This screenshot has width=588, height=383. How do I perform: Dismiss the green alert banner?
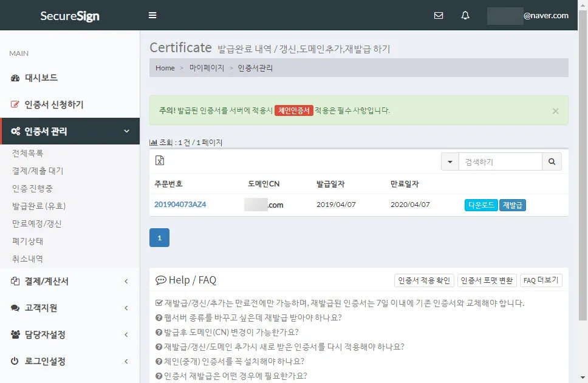[555, 111]
